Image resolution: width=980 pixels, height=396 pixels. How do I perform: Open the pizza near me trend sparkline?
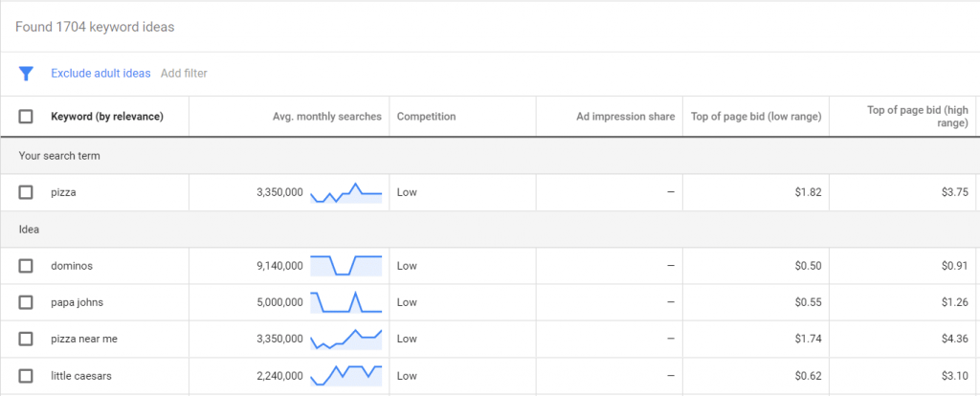(346, 340)
